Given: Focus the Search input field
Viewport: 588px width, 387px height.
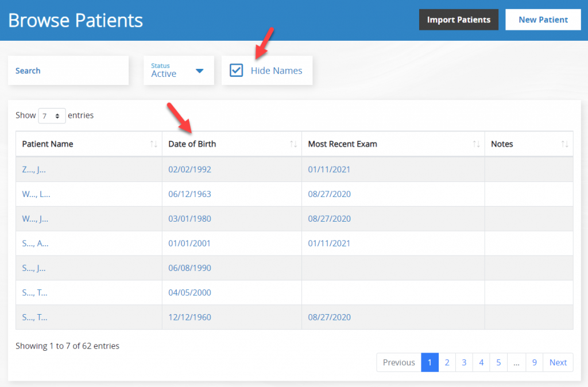Looking at the screenshot, I should coord(68,71).
